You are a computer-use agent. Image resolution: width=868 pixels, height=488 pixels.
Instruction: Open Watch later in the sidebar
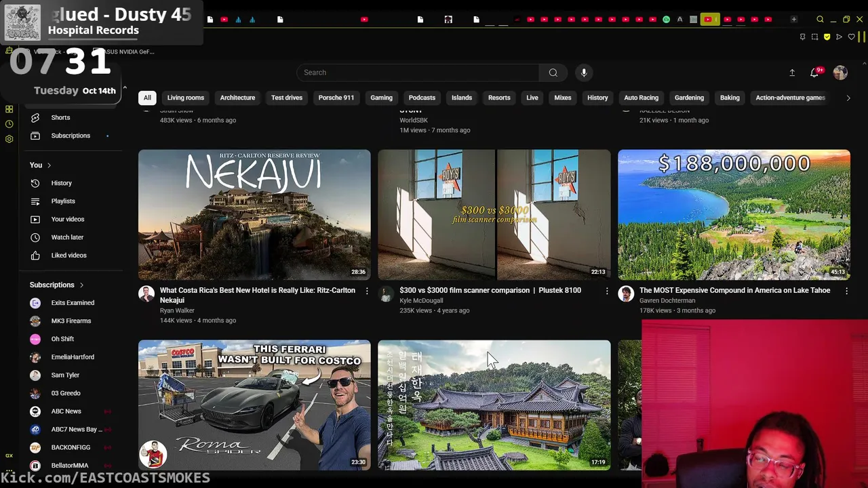tap(71, 237)
